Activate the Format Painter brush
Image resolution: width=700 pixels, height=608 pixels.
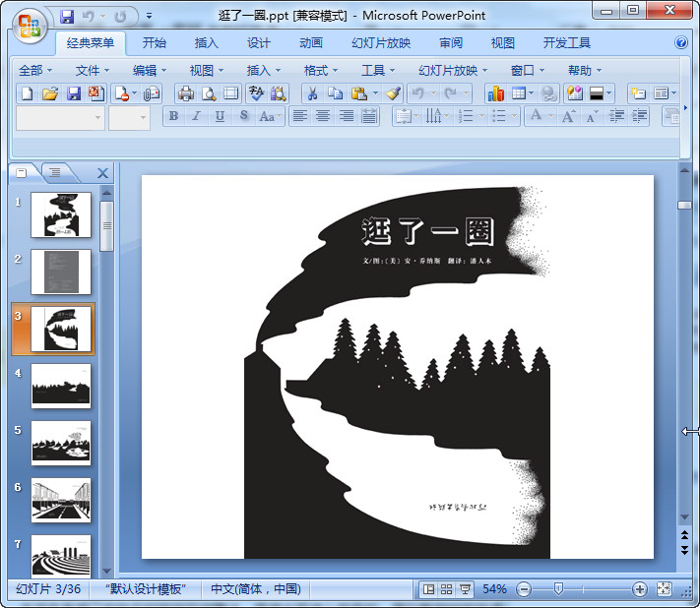(393, 93)
